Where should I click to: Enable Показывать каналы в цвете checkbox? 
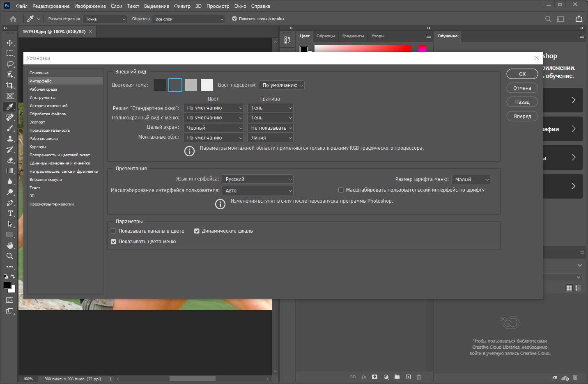[x=114, y=231]
